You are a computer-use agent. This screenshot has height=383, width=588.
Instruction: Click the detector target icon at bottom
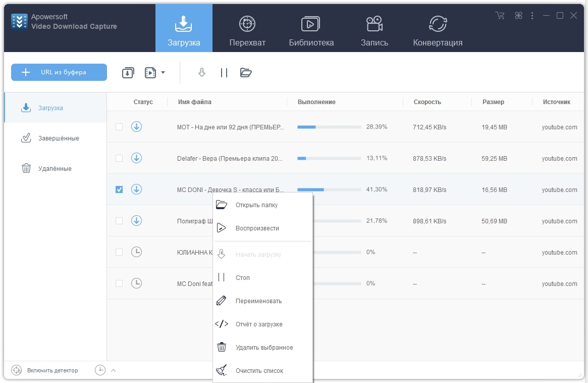tap(17, 370)
